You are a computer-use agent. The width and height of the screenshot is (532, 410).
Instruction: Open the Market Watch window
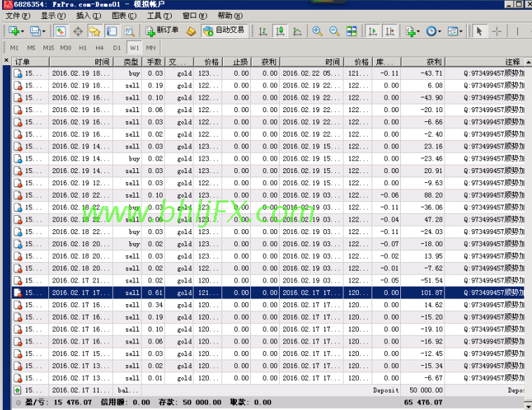60,32
